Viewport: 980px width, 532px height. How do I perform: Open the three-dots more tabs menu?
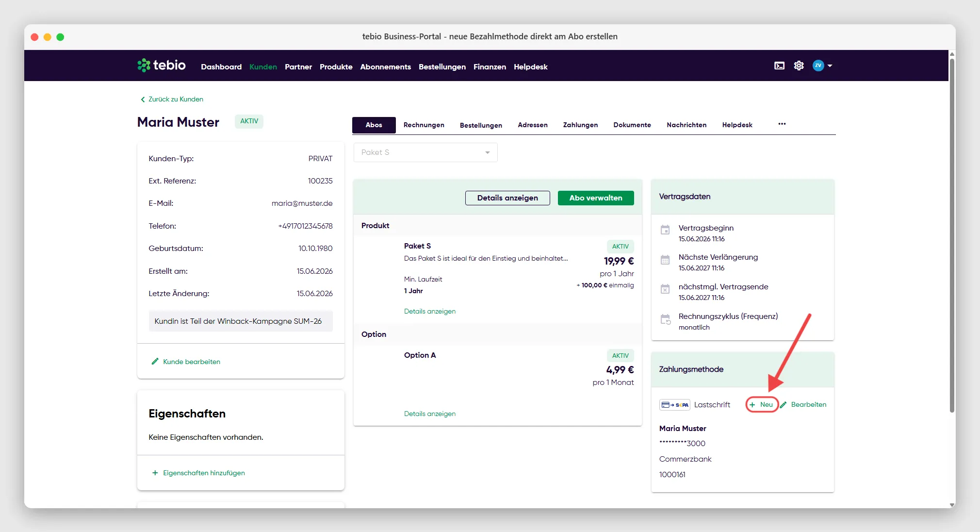782,124
